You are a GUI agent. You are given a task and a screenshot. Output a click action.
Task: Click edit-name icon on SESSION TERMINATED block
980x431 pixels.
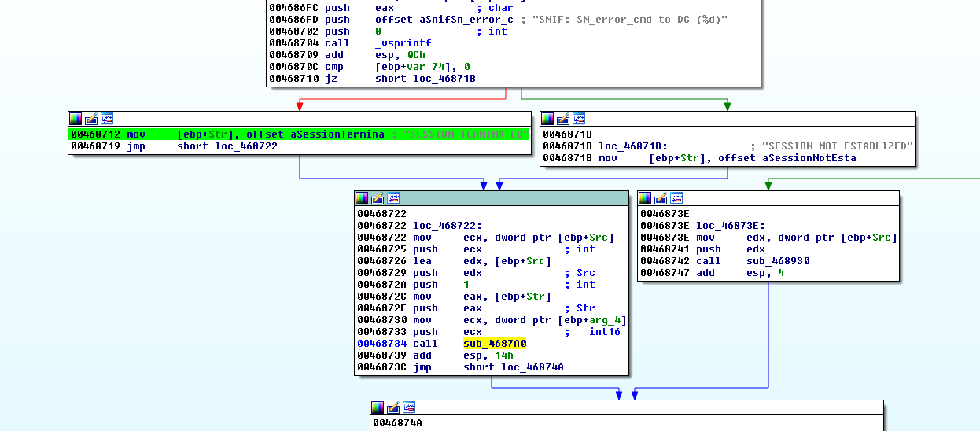[x=91, y=119]
